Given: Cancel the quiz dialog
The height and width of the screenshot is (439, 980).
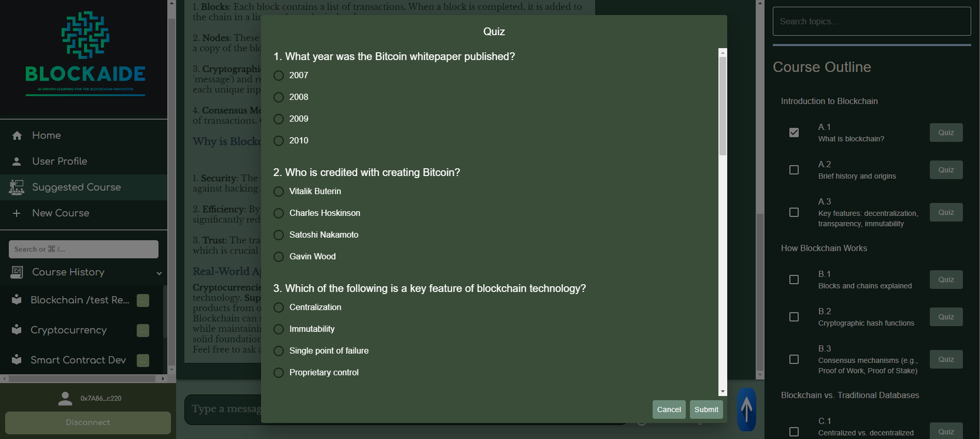Looking at the screenshot, I should pos(669,409).
